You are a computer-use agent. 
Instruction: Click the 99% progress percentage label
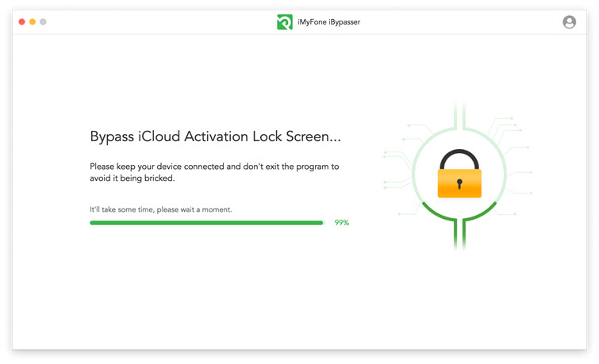click(x=342, y=223)
